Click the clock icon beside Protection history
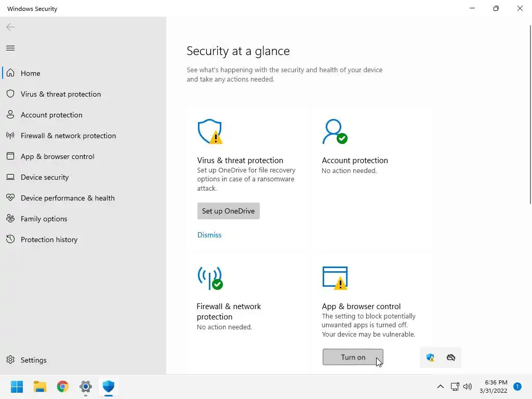The image size is (532, 399). point(10,239)
